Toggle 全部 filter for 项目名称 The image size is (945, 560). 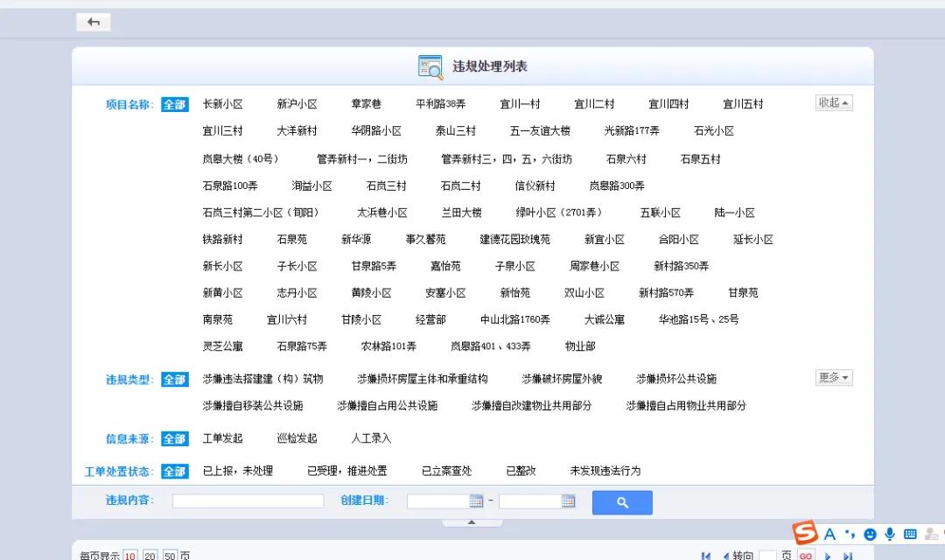tap(173, 103)
